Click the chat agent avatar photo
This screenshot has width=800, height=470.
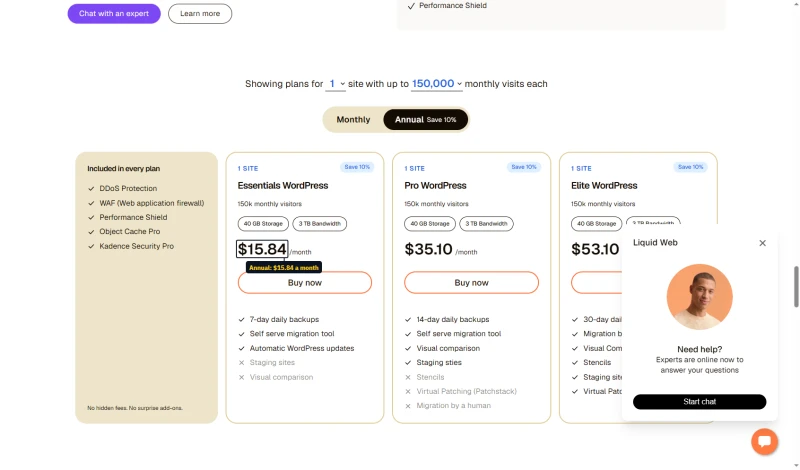pos(699,297)
